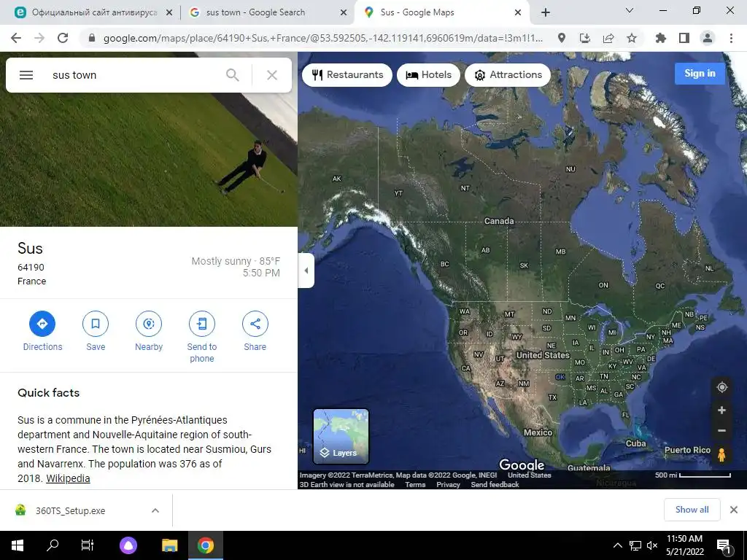Reload the Google Maps page
Viewport: 747px width, 560px height.
(63, 38)
